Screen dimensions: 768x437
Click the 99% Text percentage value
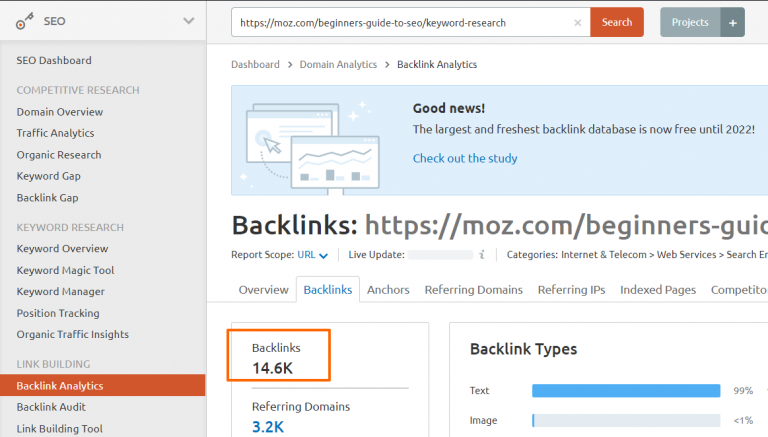click(x=743, y=390)
